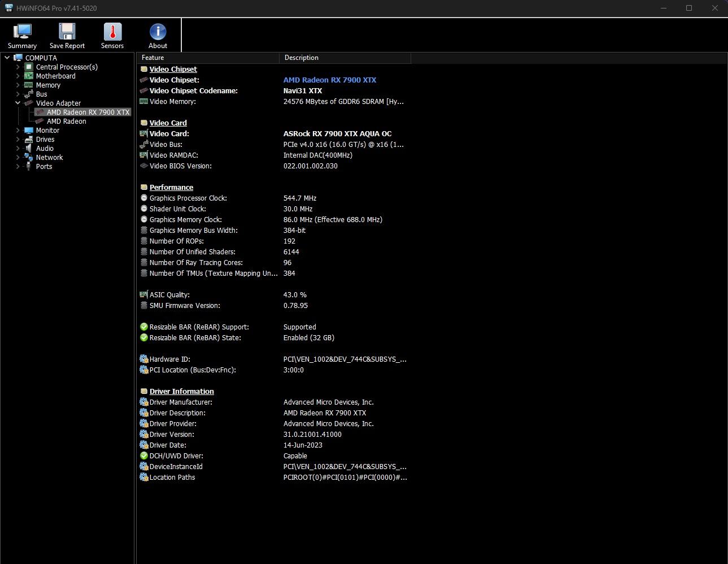Click the icon beside Video BIOS Version
728x564 pixels.
[144, 166]
